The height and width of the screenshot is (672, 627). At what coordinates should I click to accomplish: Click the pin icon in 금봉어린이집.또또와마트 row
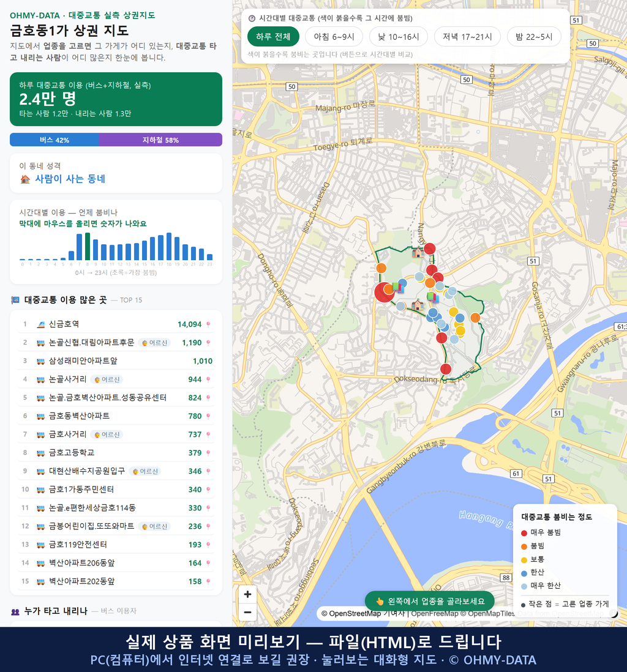pyautogui.click(x=208, y=527)
